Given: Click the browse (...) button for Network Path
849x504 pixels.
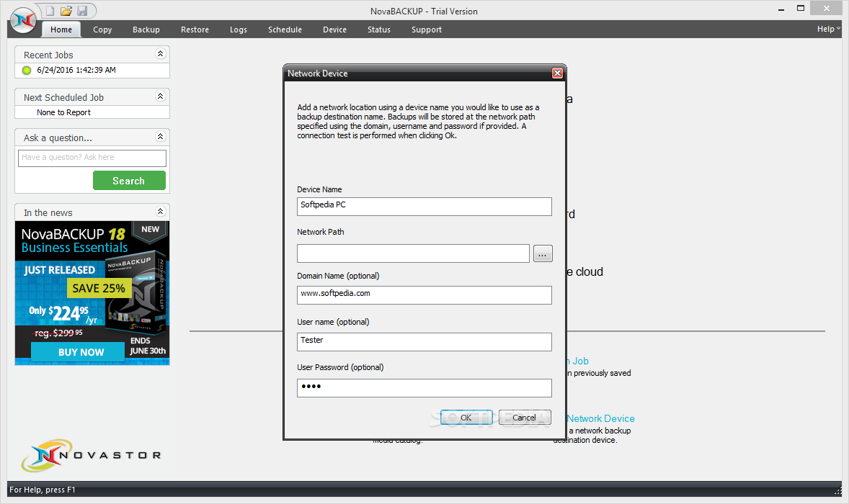Looking at the screenshot, I should (543, 253).
